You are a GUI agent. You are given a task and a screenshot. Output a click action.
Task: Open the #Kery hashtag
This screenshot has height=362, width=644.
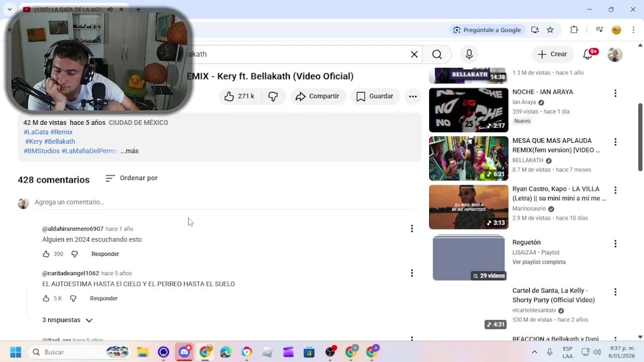(x=34, y=142)
